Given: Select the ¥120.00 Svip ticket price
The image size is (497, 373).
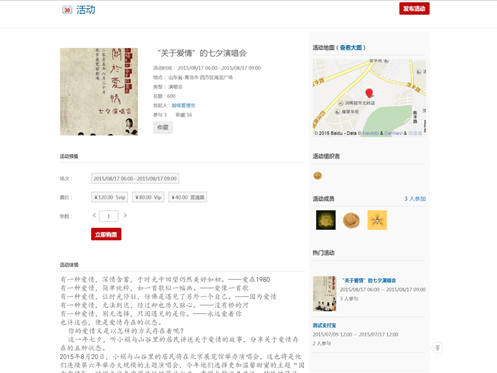Looking at the screenshot, I should tap(110, 197).
